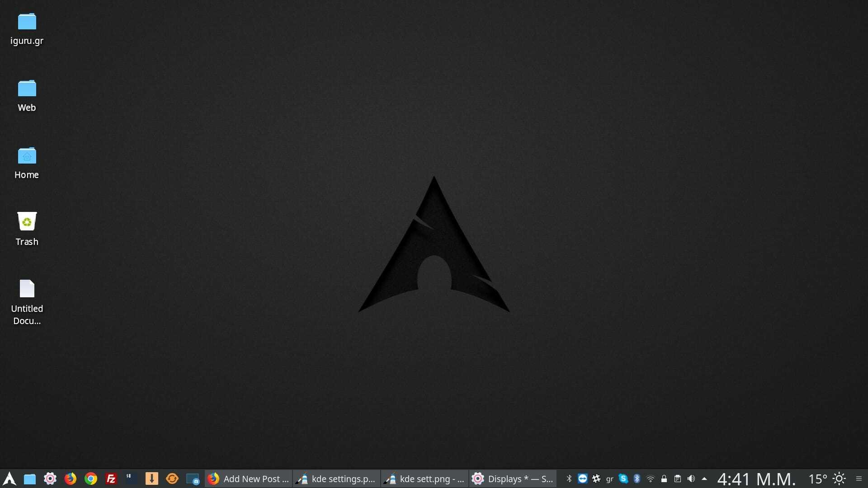Open System Settings gear in the panel
The width and height of the screenshot is (868, 488).
pyautogui.click(x=50, y=479)
